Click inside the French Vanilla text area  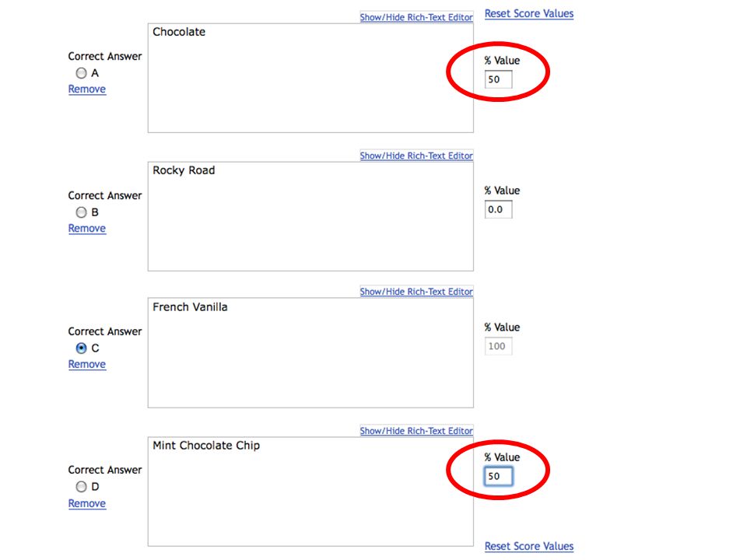pyautogui.click(x=310, y=353)
